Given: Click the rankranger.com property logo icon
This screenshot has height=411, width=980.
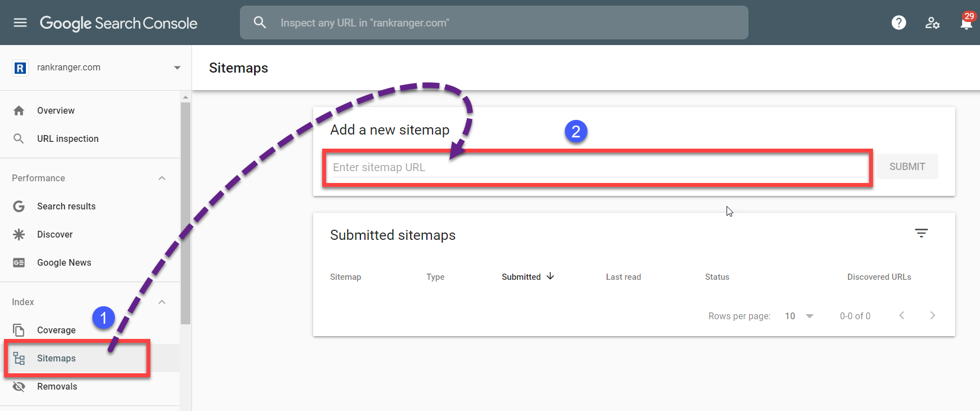Looking at the screenshot, I should pyautogui.click(x=20, y=68).
